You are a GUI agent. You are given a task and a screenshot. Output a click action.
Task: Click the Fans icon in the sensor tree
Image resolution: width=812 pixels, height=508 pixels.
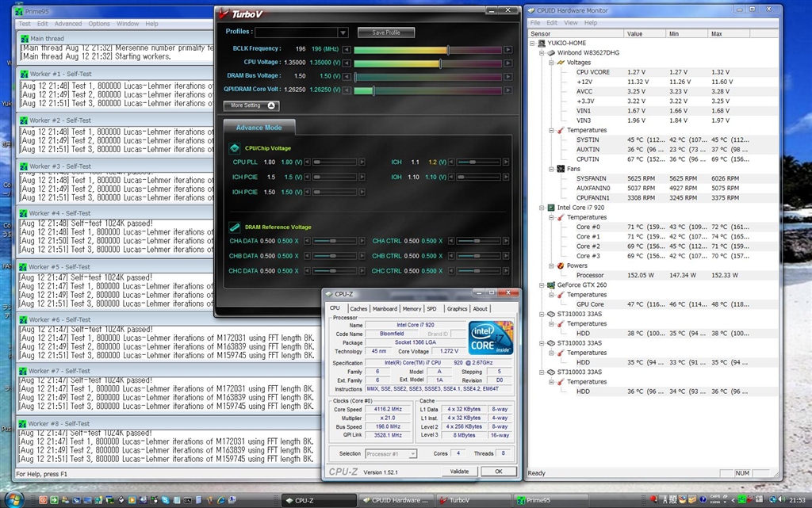(561, 169)
